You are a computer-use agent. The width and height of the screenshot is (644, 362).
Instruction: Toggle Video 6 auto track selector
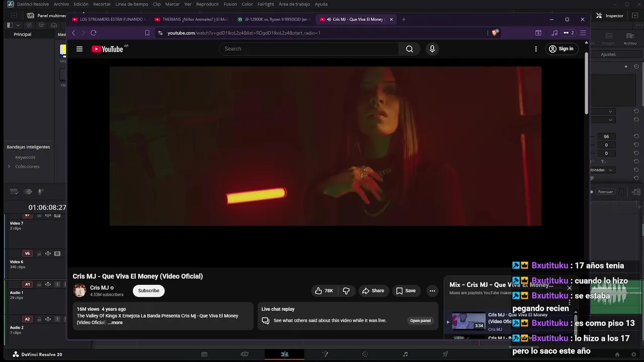[48, 253]
